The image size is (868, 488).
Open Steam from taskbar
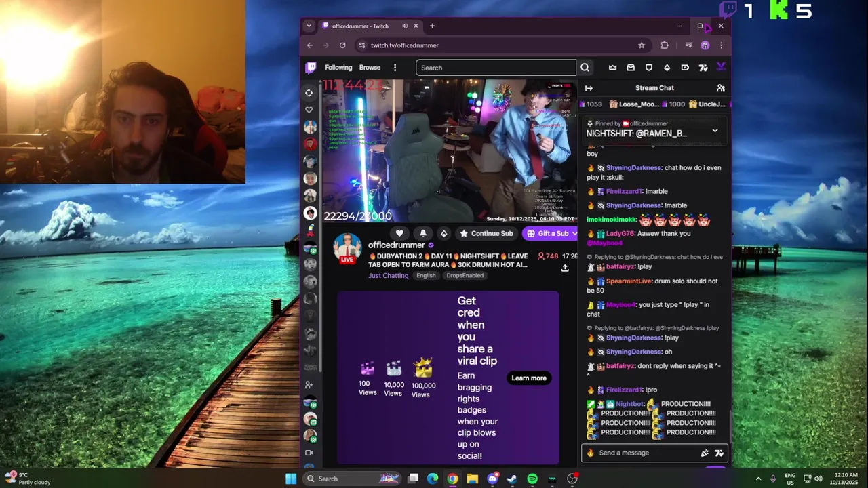(x=512, y=479)
